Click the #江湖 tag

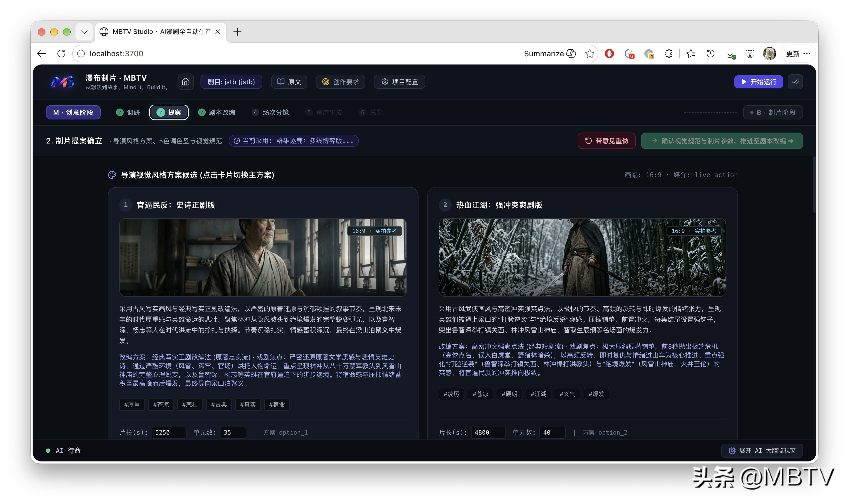tap(538, 394)
